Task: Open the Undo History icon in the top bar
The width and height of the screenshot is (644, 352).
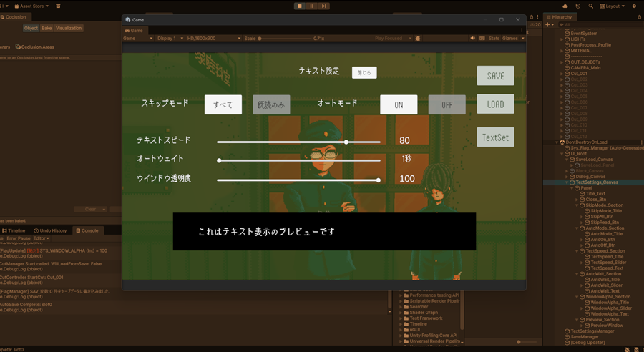Action: pos(578,6)
